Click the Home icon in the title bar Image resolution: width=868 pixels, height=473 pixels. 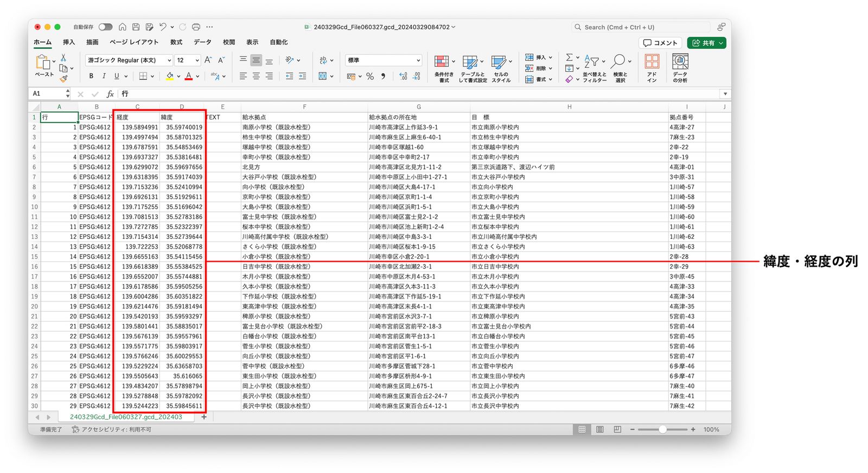[123, 27]
